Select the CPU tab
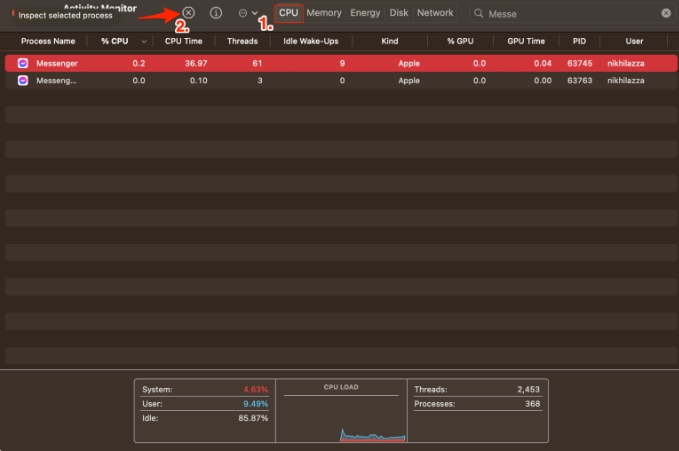Viewport: 679px width, 451px height. (288, 13)
